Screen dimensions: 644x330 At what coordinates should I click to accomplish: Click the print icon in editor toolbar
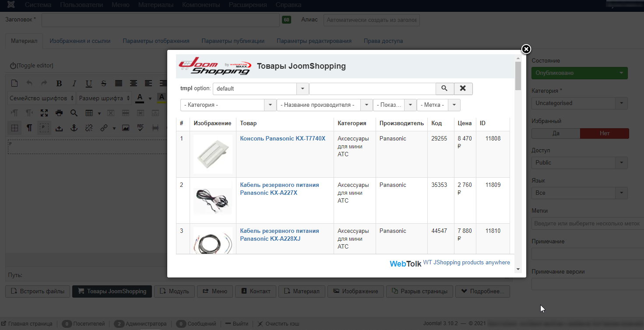pyautogui.click(x=59, y=113)
